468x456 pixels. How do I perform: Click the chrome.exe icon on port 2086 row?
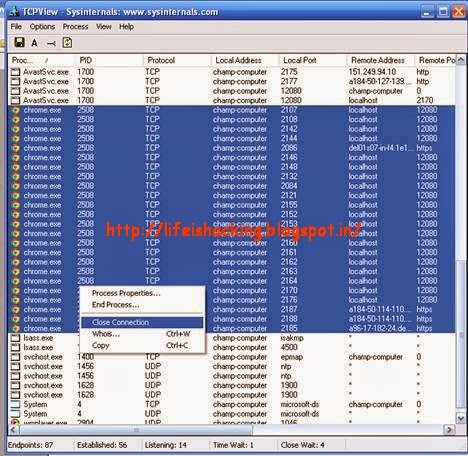coord(15,148)
